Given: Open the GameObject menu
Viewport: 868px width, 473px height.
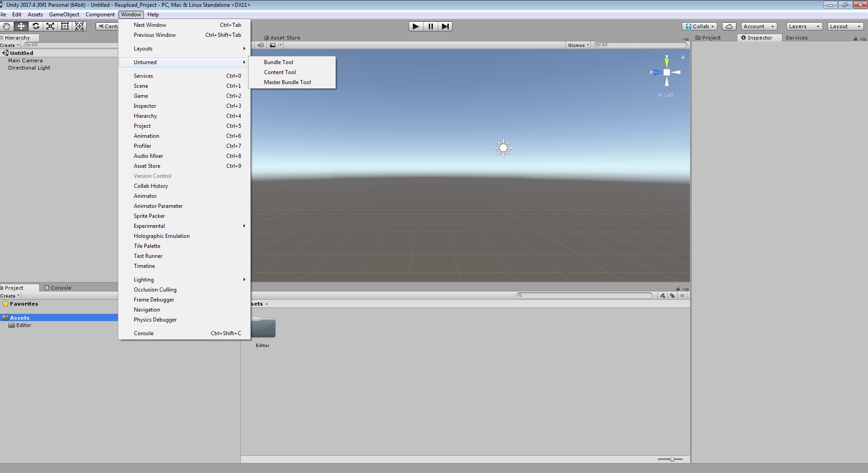Looking at the screenshot, I should pos(64,15).
